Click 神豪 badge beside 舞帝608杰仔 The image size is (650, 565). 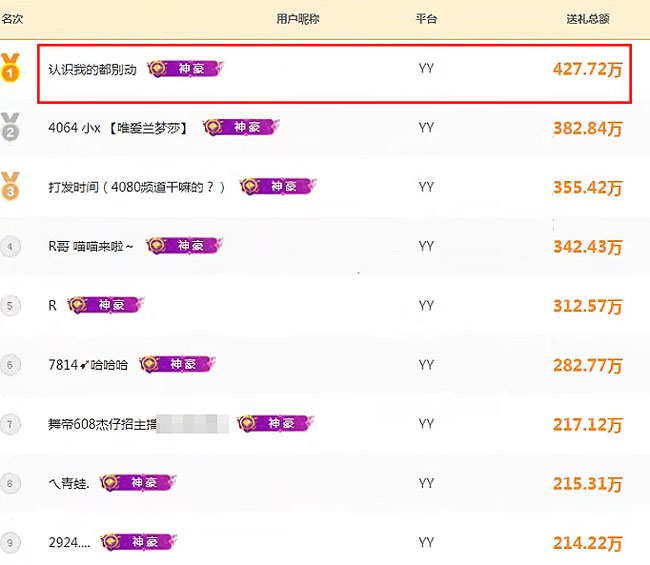pyautogui.click(x=276, y=423)
